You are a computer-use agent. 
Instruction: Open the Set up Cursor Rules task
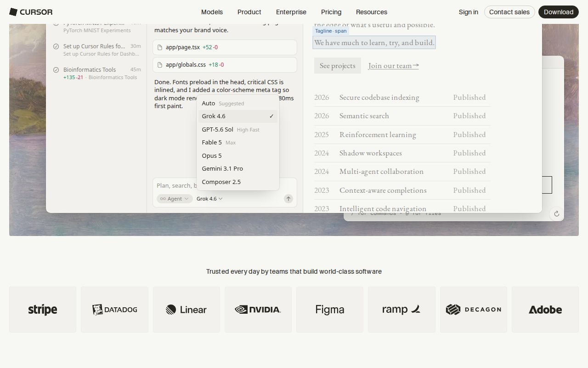coord(97,50)
